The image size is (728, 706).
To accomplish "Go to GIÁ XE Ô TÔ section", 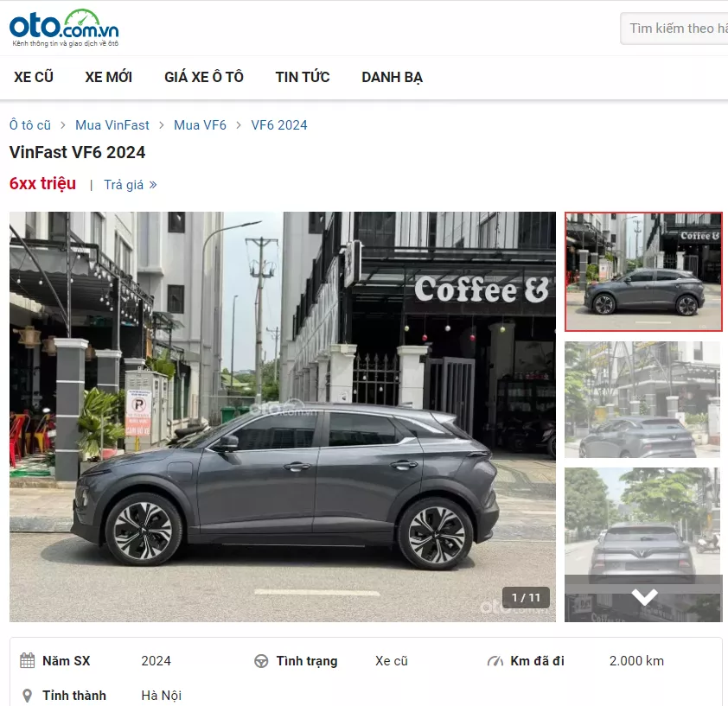I will (204, 77).
